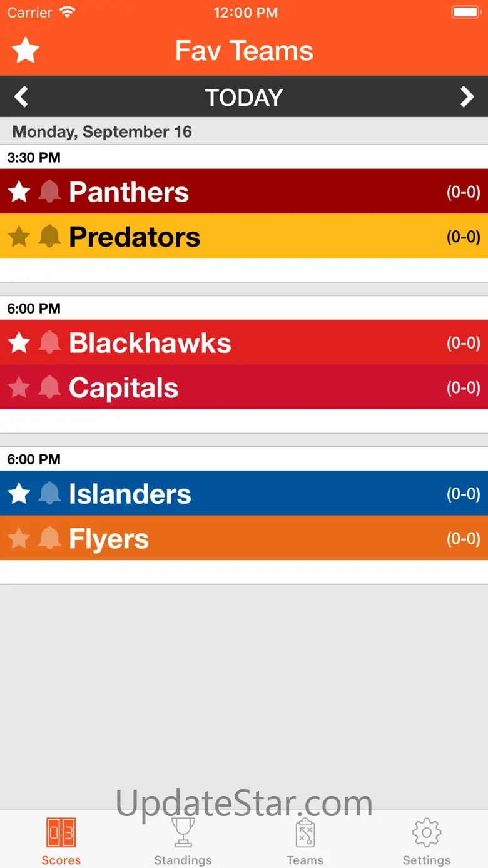
Task: Tap the TODAY date label
Action: tap(244, 97)
